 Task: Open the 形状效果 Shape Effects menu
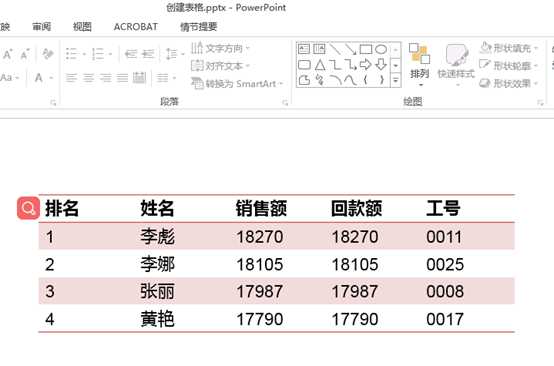509,83
